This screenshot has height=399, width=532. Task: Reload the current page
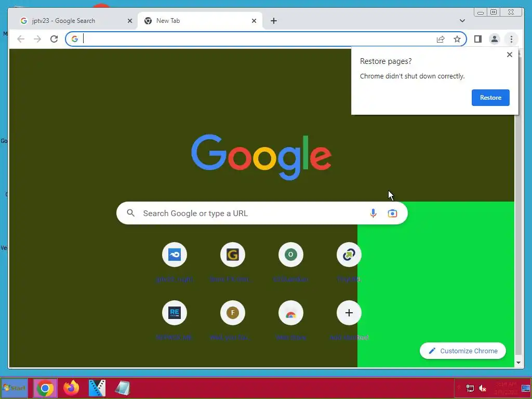point(54,39)
